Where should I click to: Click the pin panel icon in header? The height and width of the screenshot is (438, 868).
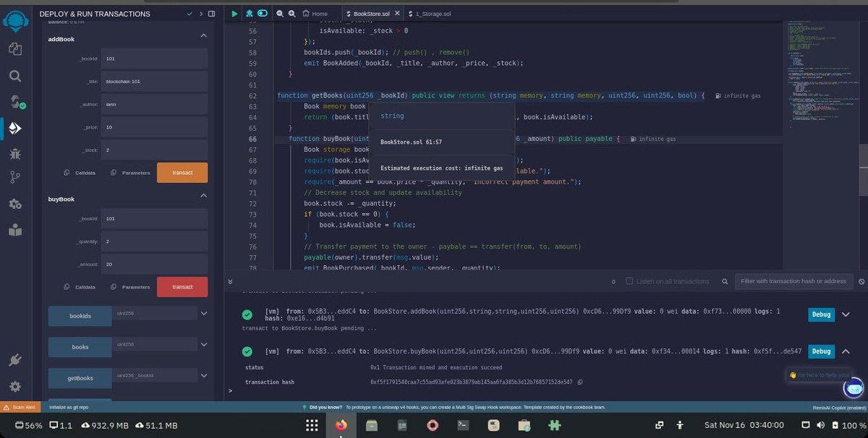211,14
